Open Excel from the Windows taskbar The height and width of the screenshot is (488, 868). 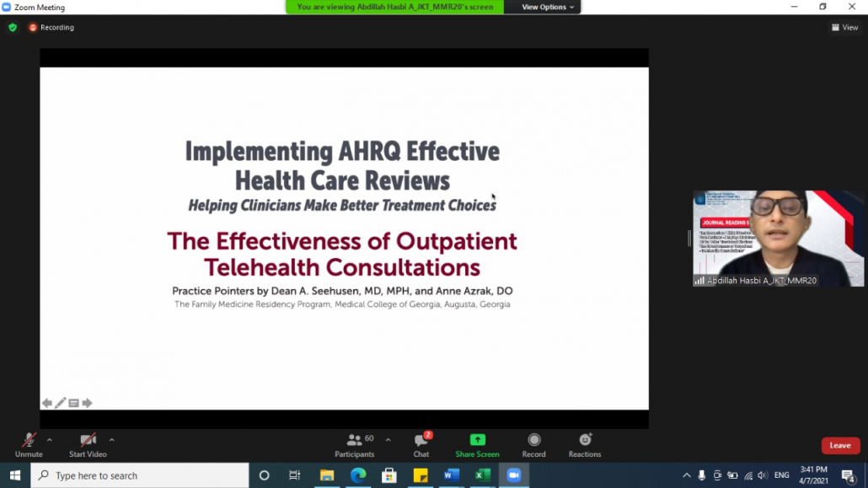(482, 475)
